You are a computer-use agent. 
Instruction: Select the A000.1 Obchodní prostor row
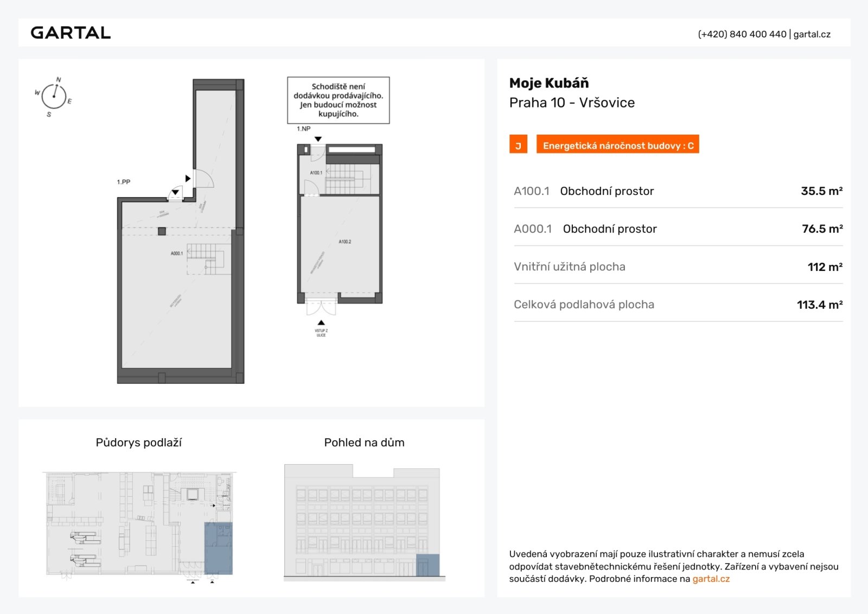point(678,229)
